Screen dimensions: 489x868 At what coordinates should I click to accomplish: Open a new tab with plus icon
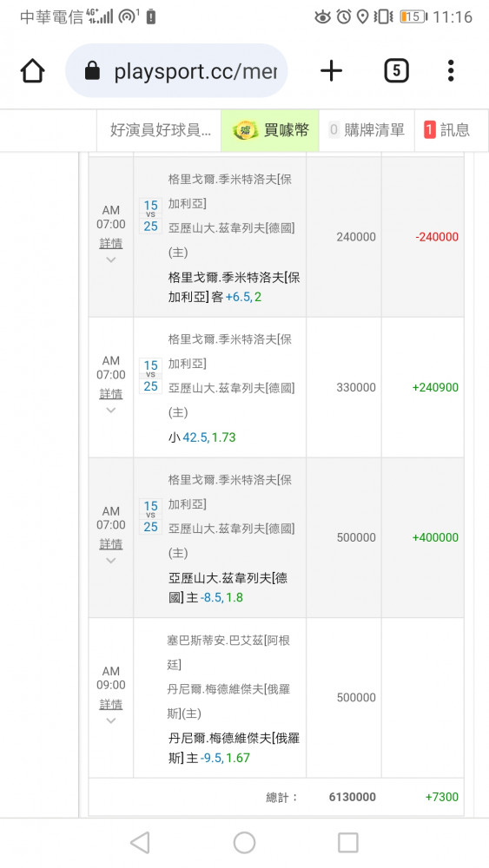point(331,71)
